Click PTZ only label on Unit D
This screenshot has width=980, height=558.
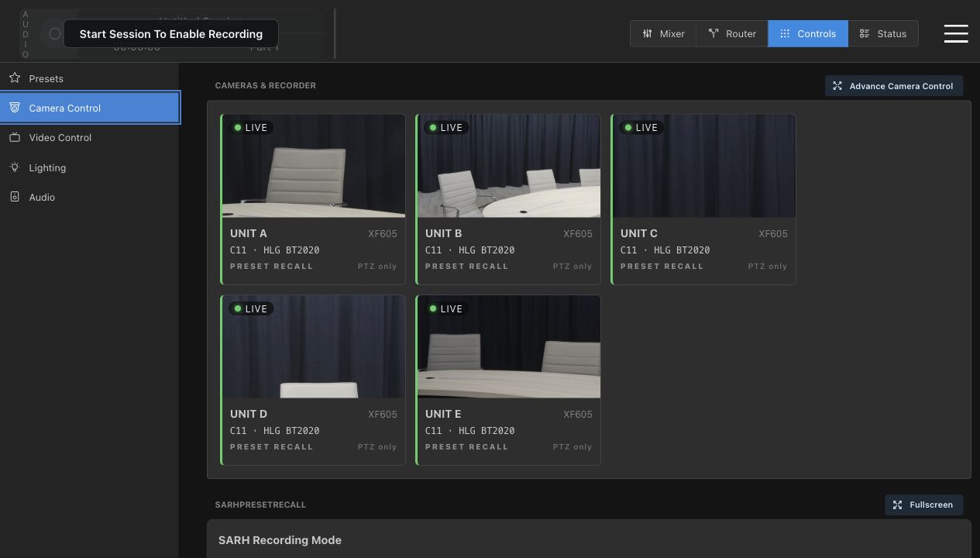click(x=377, y=447)
